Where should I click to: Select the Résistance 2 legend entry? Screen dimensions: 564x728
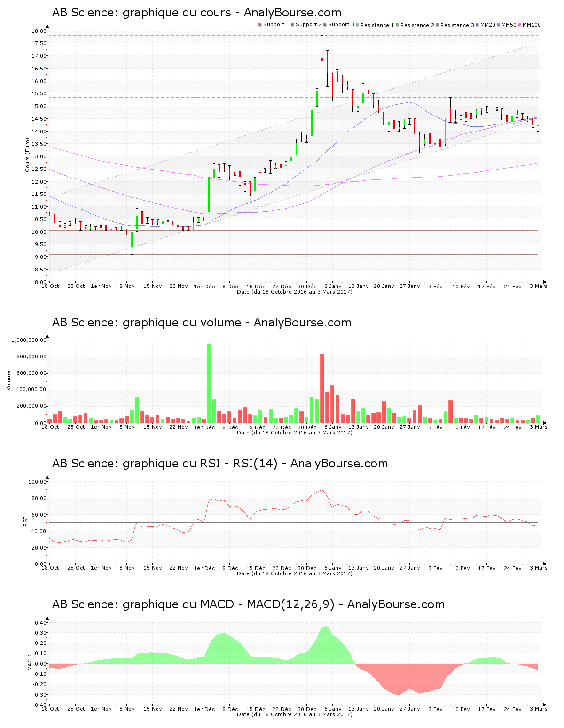click(x=415, y=25)
